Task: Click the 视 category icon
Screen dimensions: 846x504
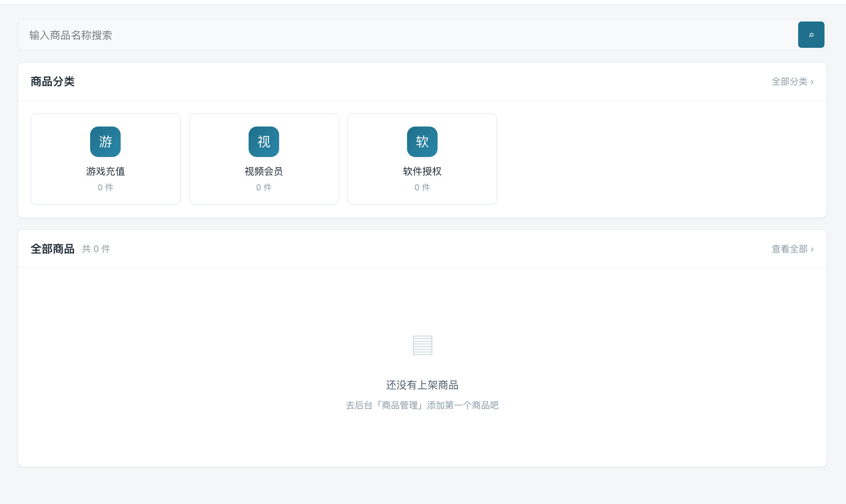Action: 264,142
